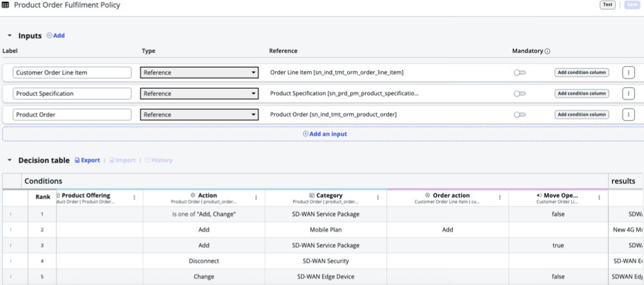
Task: Toggle Mandatory for Product Specification
Action: click(520, 93)
